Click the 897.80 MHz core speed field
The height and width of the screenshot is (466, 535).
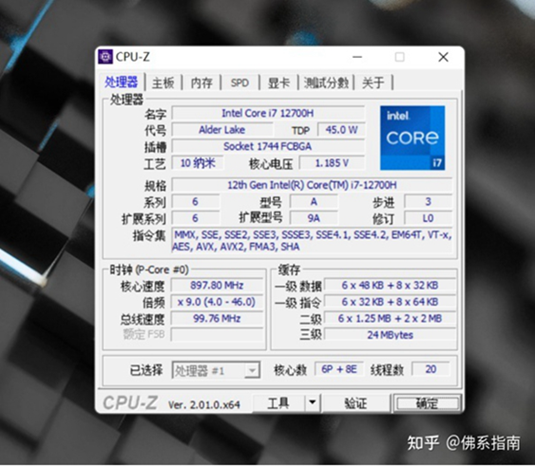coord(217,285)
